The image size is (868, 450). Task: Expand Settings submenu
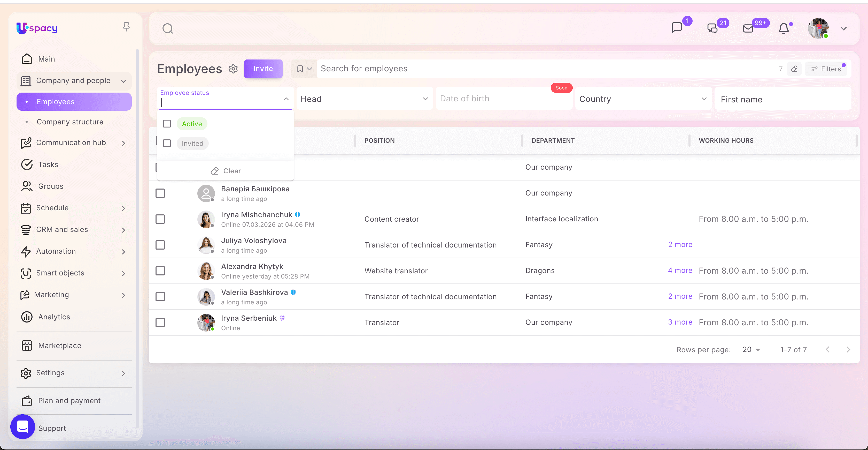[x=124, y=373]
